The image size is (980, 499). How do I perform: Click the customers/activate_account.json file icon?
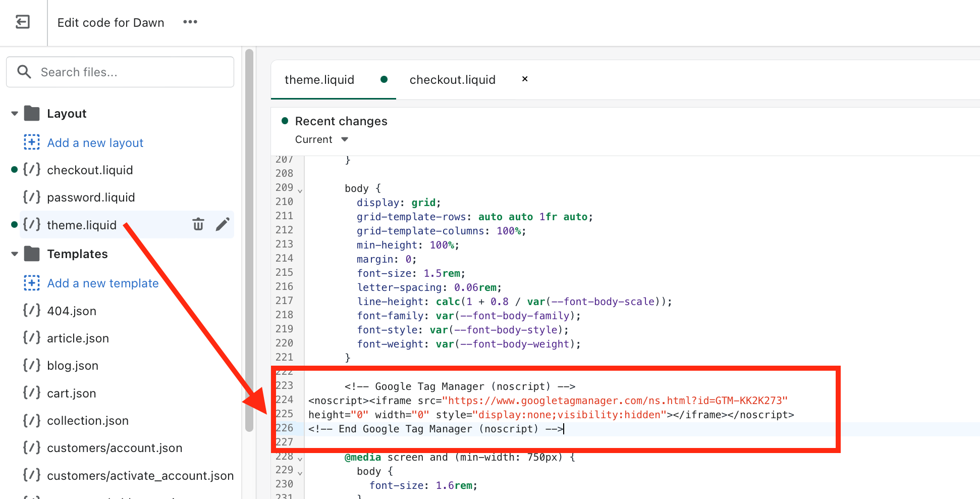32,475
